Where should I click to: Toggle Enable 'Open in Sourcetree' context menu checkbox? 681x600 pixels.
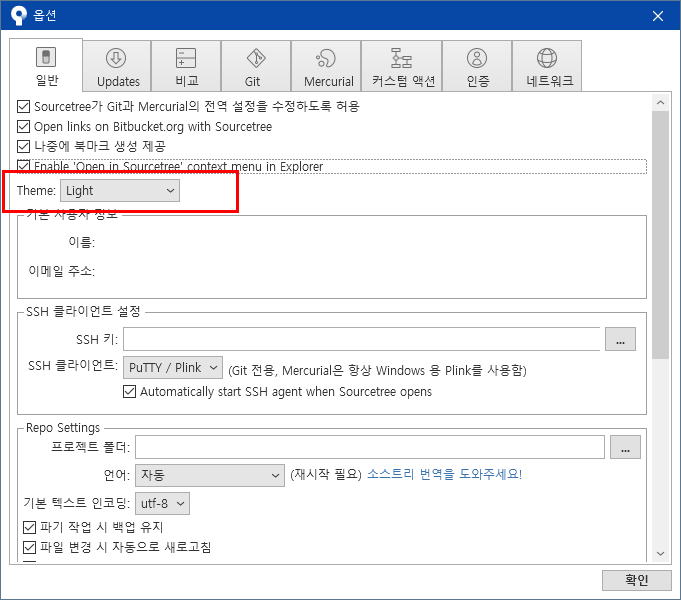(x=23, y=166)
